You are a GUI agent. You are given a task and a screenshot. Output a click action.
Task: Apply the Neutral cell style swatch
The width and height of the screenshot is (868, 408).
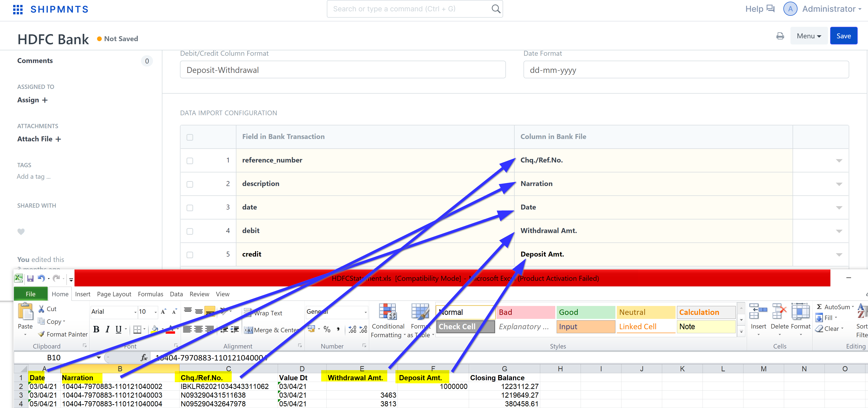point(646,312)
